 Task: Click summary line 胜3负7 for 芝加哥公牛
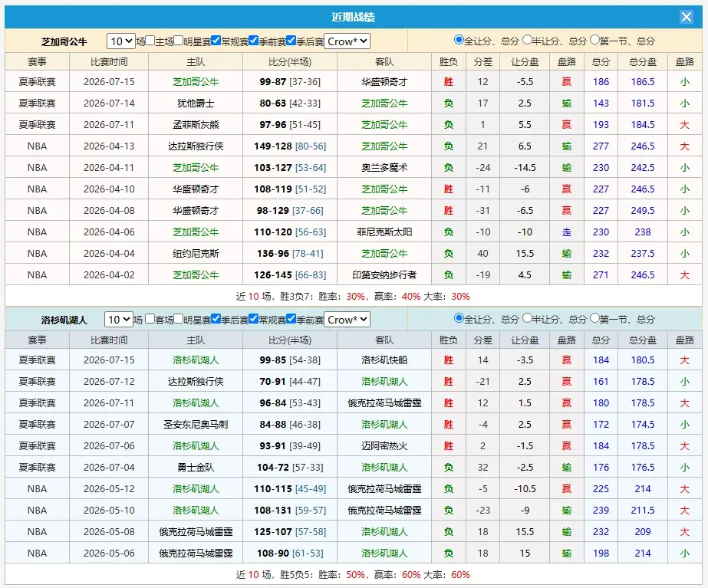pyautogui.click(x=353, y=297)
